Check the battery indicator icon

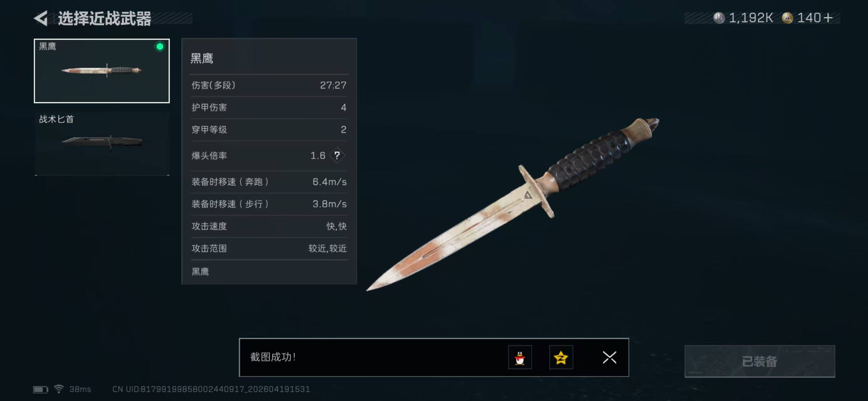point(40,389)
